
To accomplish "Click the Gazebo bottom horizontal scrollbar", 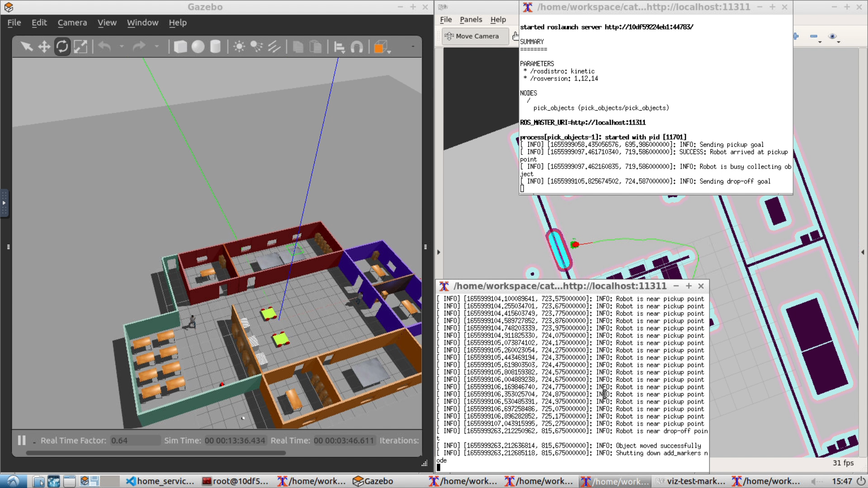I will click(x=156, y=453).
